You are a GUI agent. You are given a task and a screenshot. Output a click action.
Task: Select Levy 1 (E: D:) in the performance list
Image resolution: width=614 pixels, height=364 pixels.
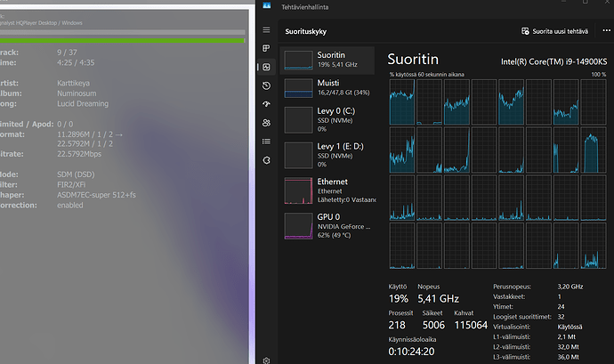point(327,155)
